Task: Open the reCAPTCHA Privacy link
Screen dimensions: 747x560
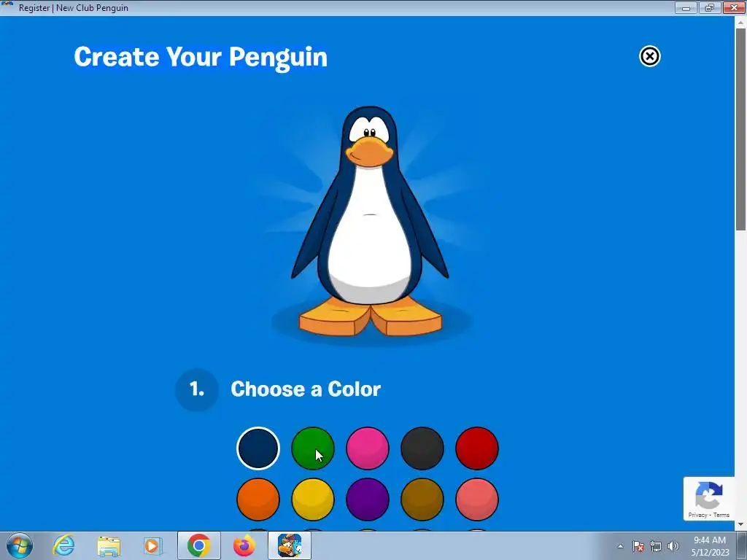Action: 697,515
